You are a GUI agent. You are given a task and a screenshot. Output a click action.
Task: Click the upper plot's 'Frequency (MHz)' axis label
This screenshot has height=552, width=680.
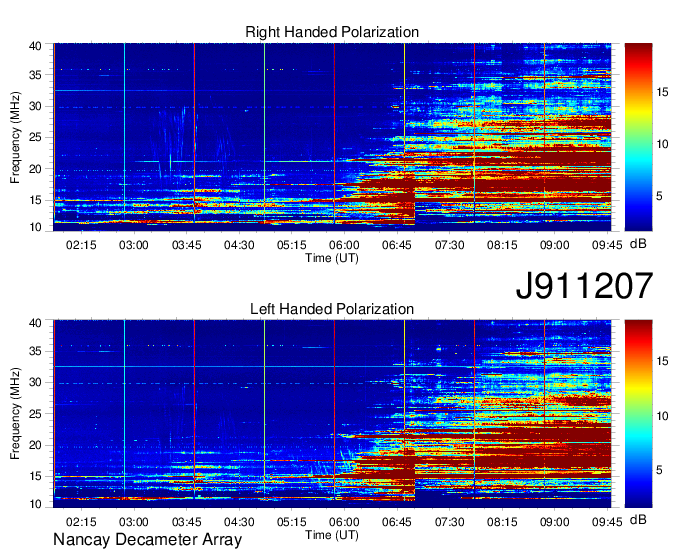click(15, 137)
